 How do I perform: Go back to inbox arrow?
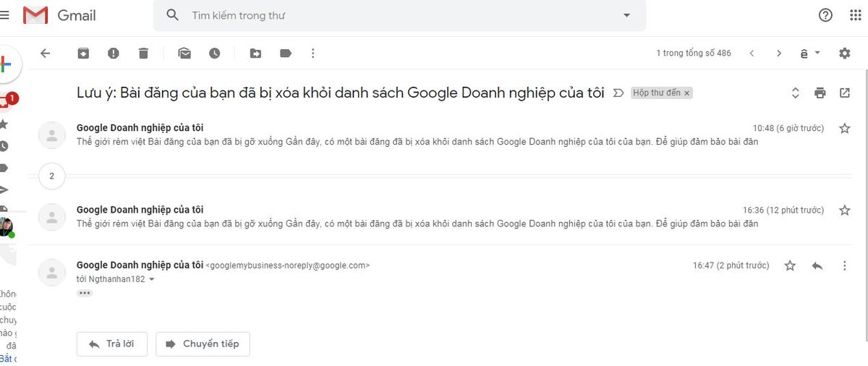[x=45, y=53]
